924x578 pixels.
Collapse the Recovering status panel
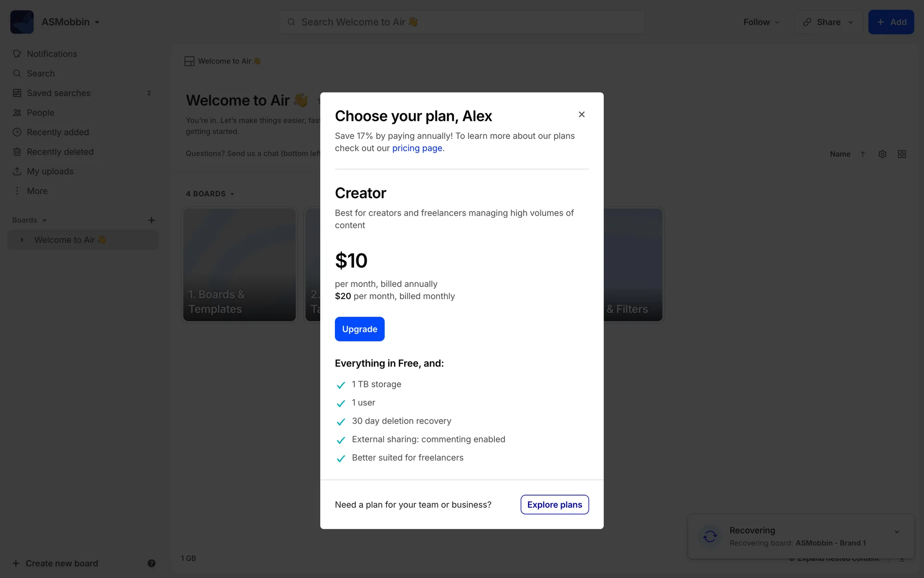coord(897,532)
